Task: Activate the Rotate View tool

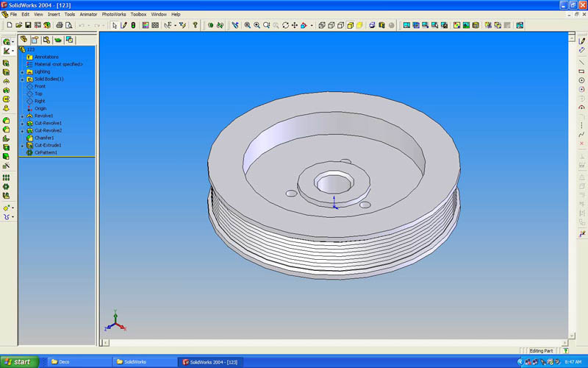Action: (285, 25)
